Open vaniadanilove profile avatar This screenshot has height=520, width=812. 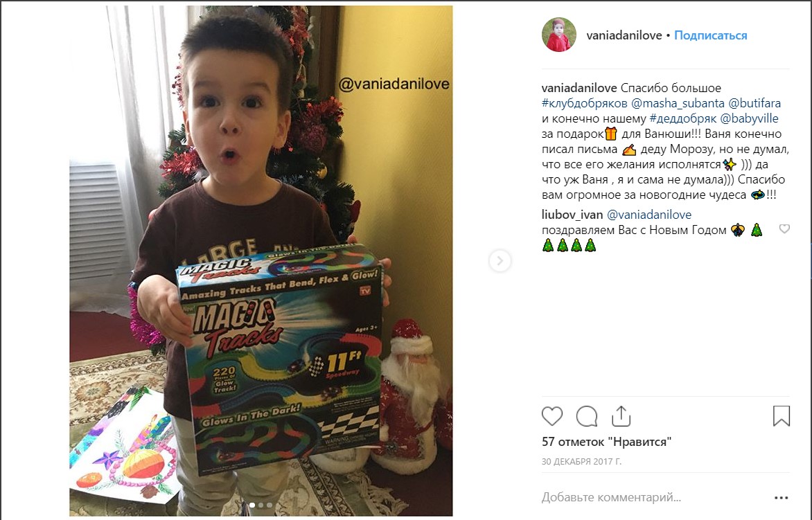pyautogui.click(x=558, y=35)
